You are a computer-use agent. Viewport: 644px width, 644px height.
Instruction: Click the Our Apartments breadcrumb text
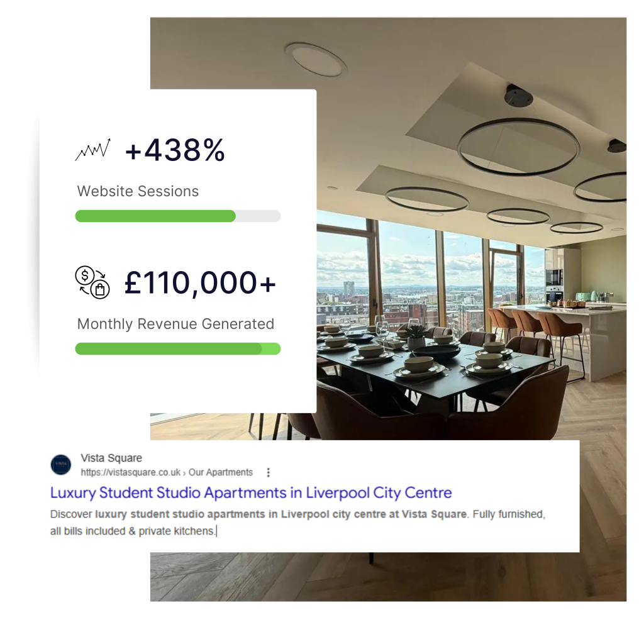coord(221,472)
